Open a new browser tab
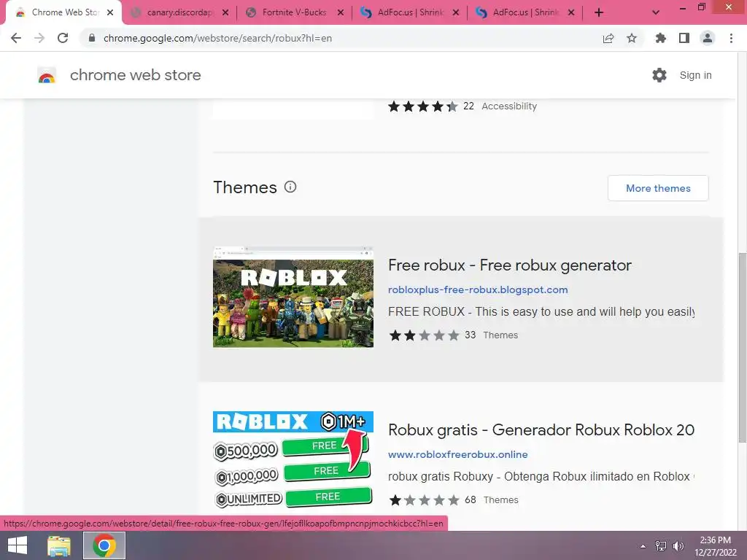747x560 pixels. pos(599,12)
